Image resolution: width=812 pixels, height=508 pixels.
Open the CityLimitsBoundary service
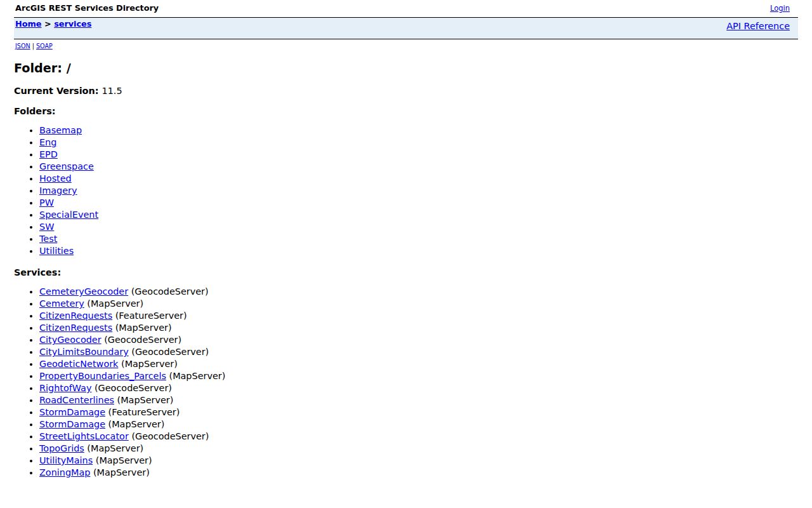84,352
